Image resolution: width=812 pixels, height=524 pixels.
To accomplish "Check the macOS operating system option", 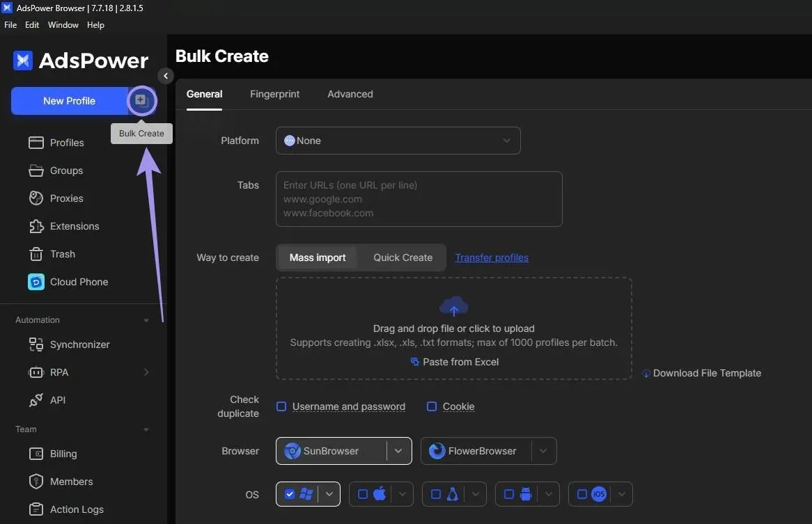I will [362, 494].
